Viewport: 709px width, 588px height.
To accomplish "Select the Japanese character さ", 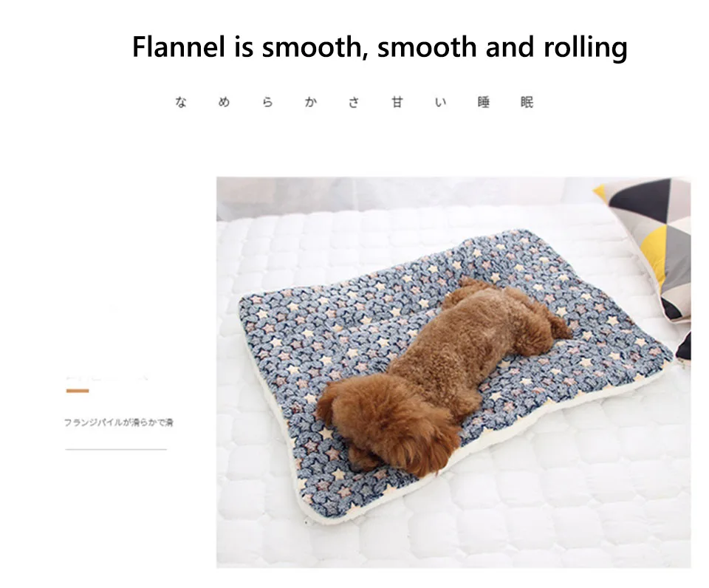I will (x=354, y=102).
